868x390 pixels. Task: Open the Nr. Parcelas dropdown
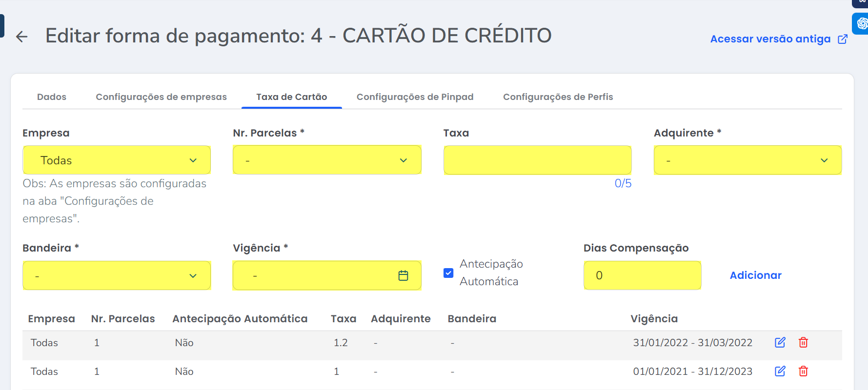327,160
